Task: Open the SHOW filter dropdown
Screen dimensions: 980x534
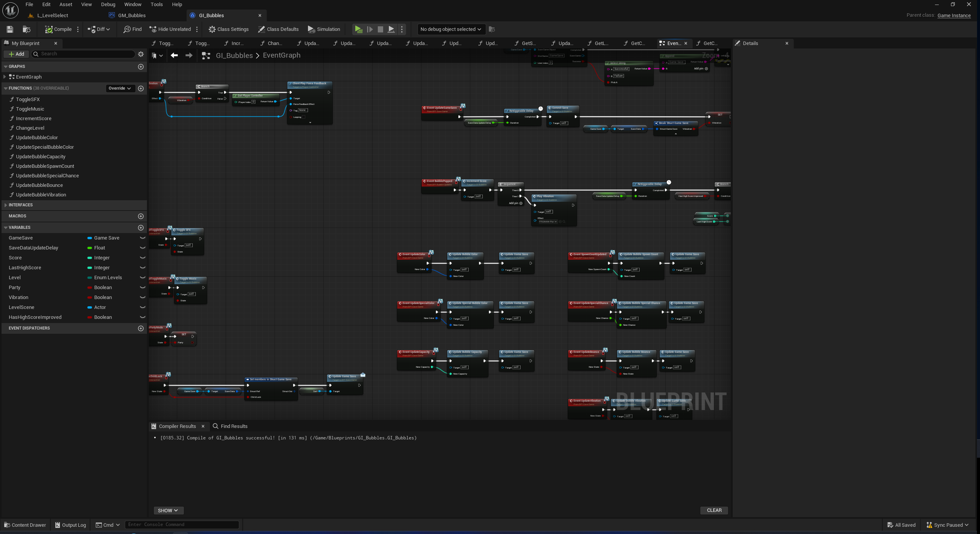Action: click(168, 511)
